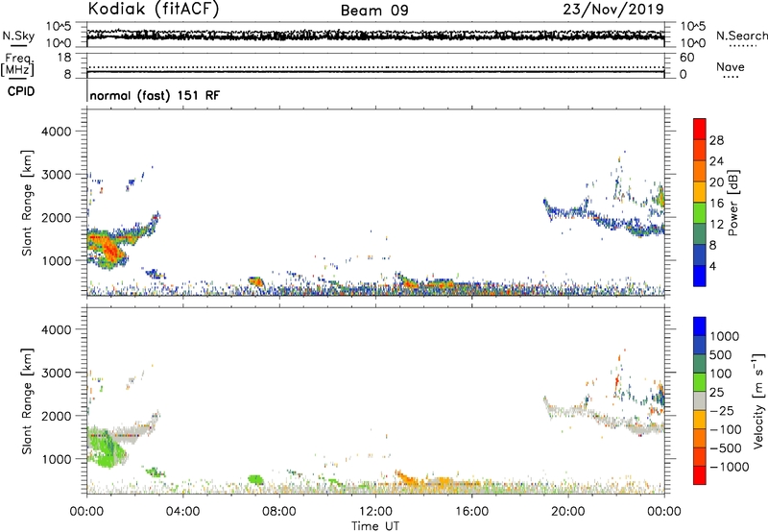768x532 pixels.
Task: Click the "CPID" row label
Action: (21, 91)
